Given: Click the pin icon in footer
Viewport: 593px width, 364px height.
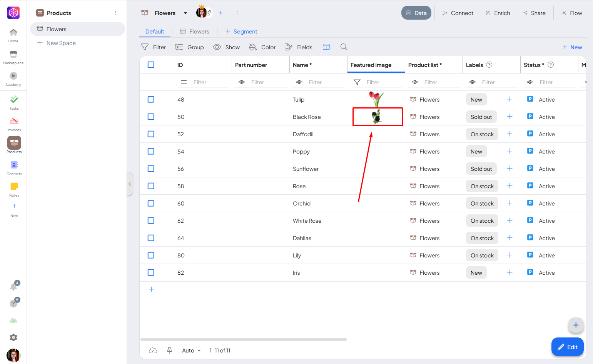Looking at the screenshot, I should (x=169, y=350).
